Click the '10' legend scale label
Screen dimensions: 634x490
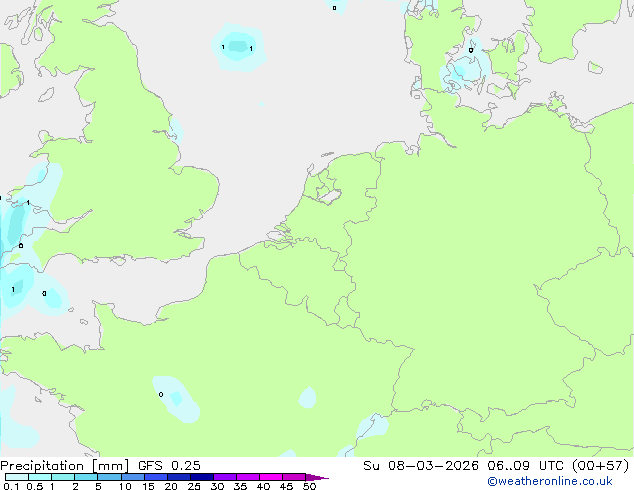click(125, 486)
